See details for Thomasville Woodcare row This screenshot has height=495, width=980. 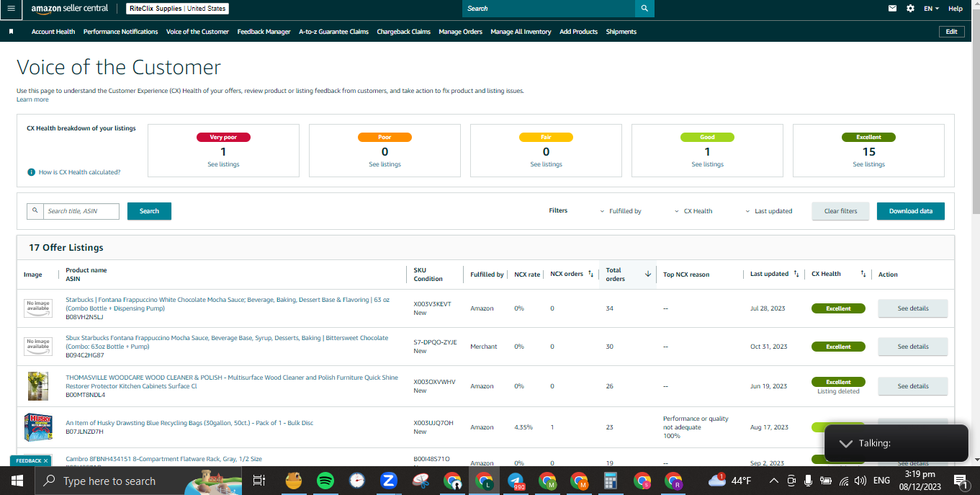[913, 386]
